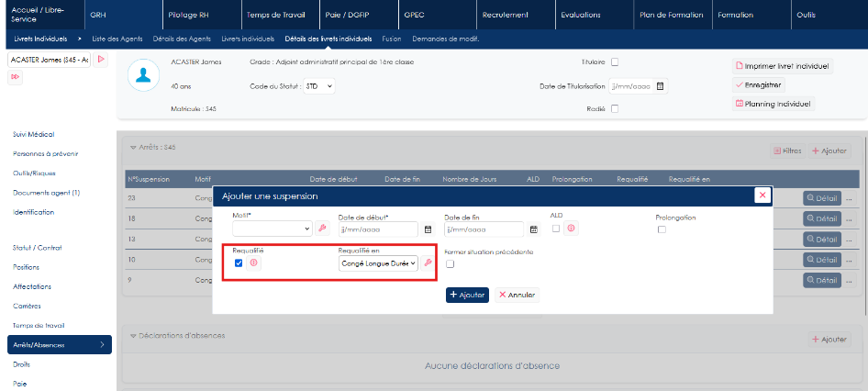The height and width of the screenshot is (391, 868).
Task: Open Documents agent (1) in sidebar
Action: 47,193
